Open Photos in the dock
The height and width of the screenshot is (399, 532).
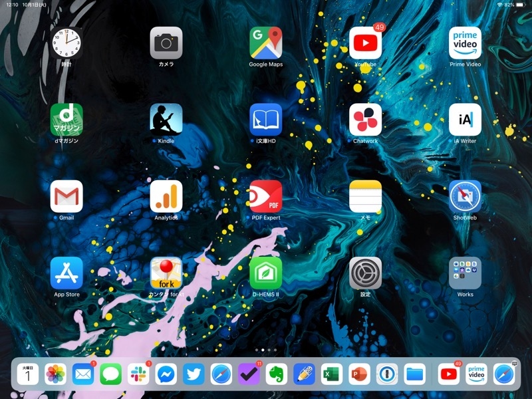(x=55, y=374)
